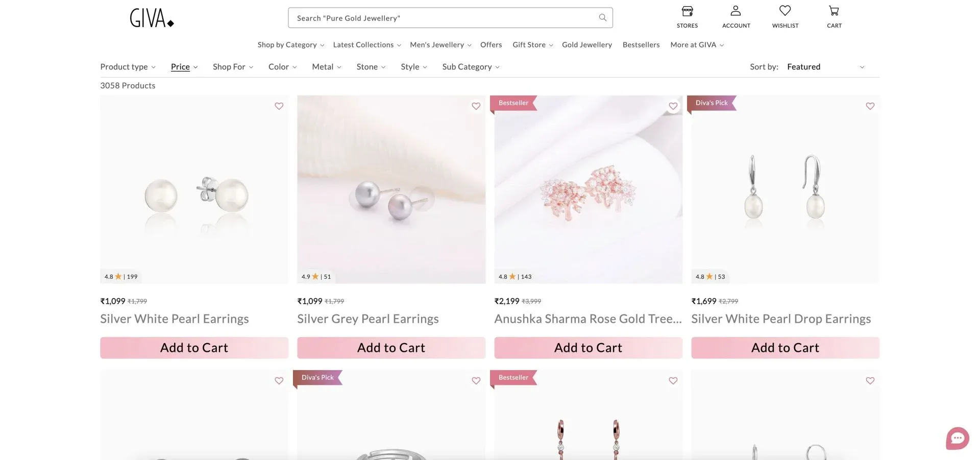Click inside the Pure Gold Jewellery search box
This screenshot has width=980, height=460.
pos(450,18)
